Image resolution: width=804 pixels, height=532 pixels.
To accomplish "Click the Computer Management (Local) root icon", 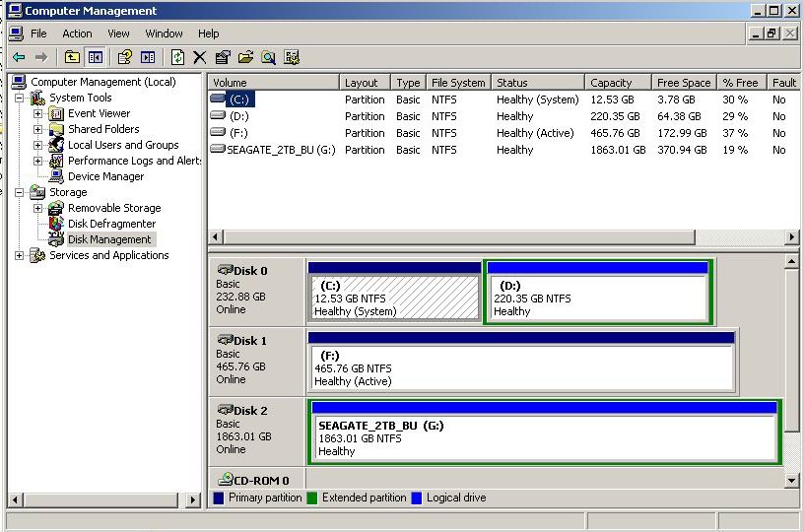I will click(19, 82).
